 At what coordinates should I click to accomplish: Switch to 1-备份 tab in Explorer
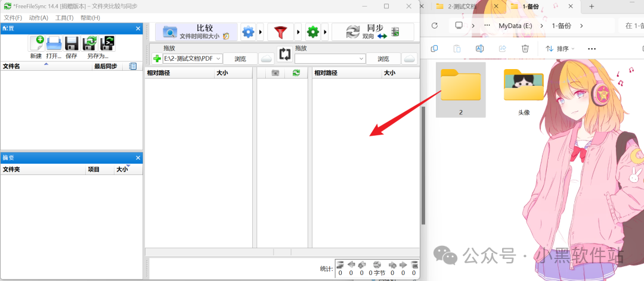tap(530, 6)
